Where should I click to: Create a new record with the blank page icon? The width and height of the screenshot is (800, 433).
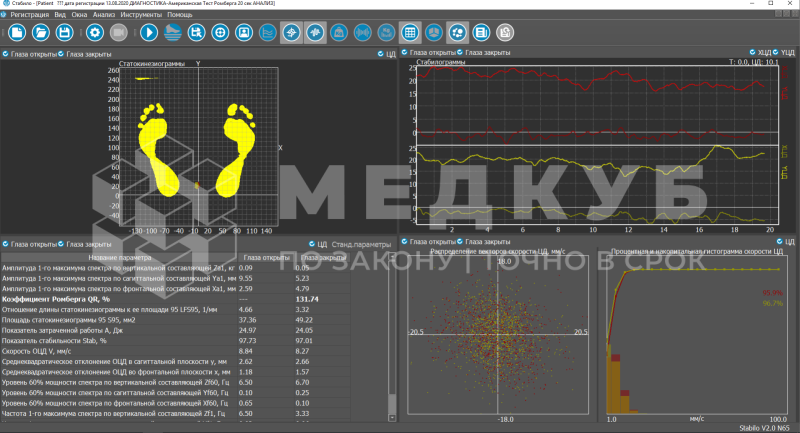pos(17,33)
